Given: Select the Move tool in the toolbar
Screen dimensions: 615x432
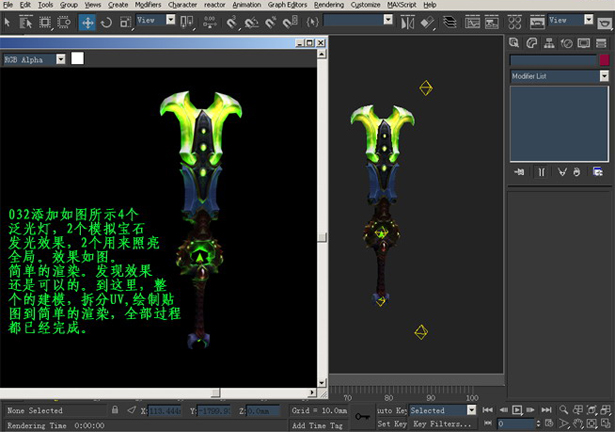Looking at the screenshot, I should click(88, 21).
